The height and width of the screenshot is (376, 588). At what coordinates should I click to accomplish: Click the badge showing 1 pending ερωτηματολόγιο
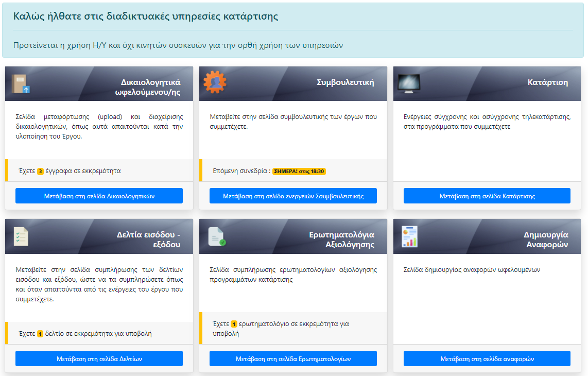click(234, 324)
